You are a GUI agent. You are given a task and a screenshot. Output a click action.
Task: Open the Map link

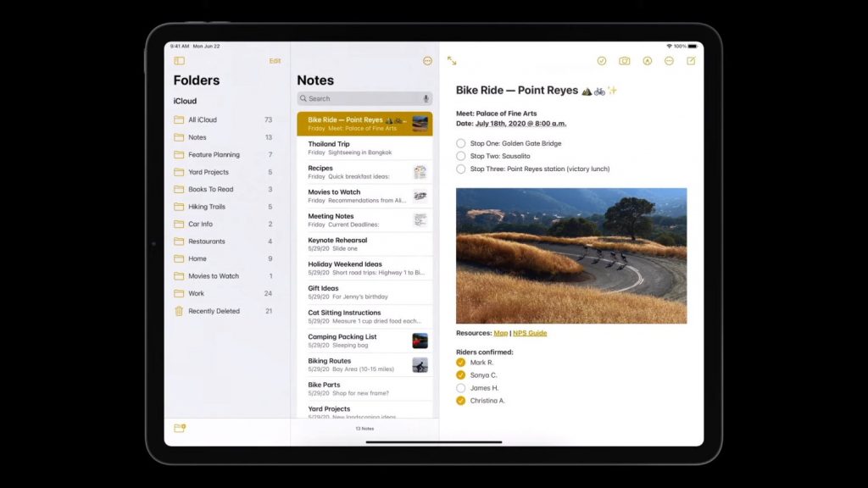tap(500, 333)
